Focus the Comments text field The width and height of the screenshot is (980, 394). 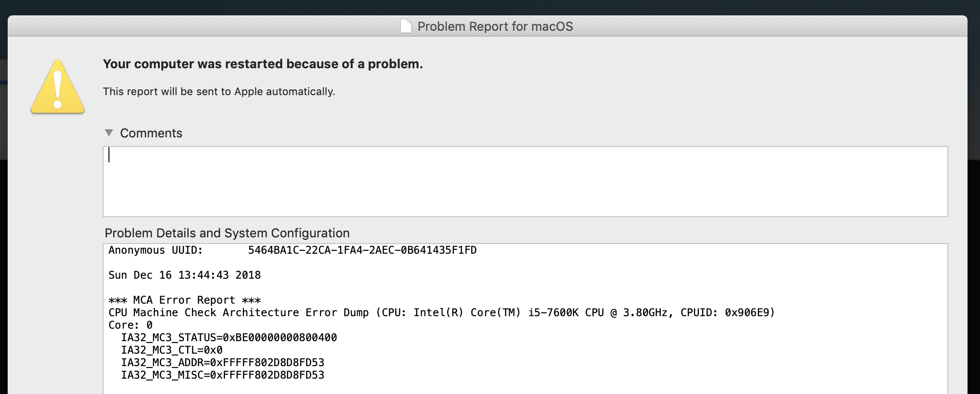tap(526, 182)
